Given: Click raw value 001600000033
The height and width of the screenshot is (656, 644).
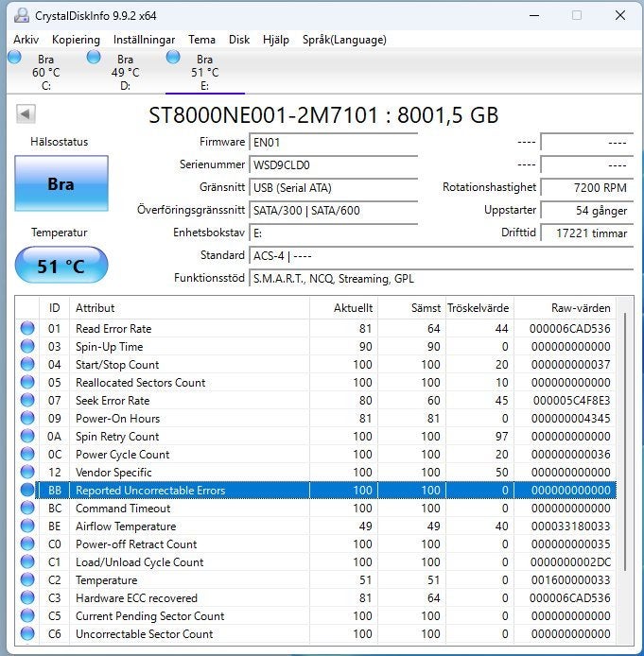Looking at the screenshot, I should pos(571,580).
